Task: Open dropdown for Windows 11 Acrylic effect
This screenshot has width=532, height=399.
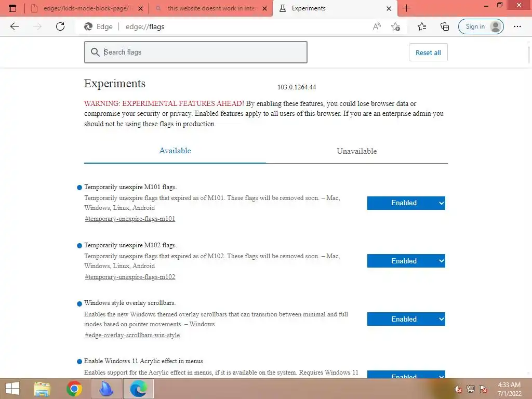Action: [x=406, y=374]
